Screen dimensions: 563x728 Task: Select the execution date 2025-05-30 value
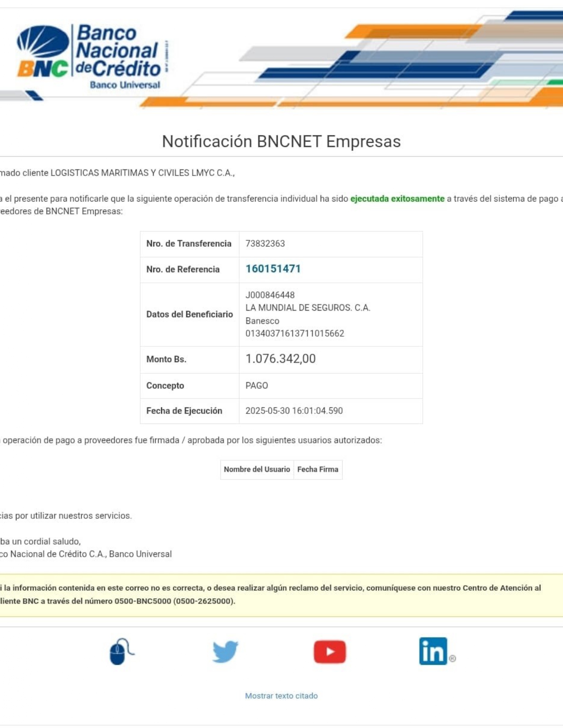(294, 411)
